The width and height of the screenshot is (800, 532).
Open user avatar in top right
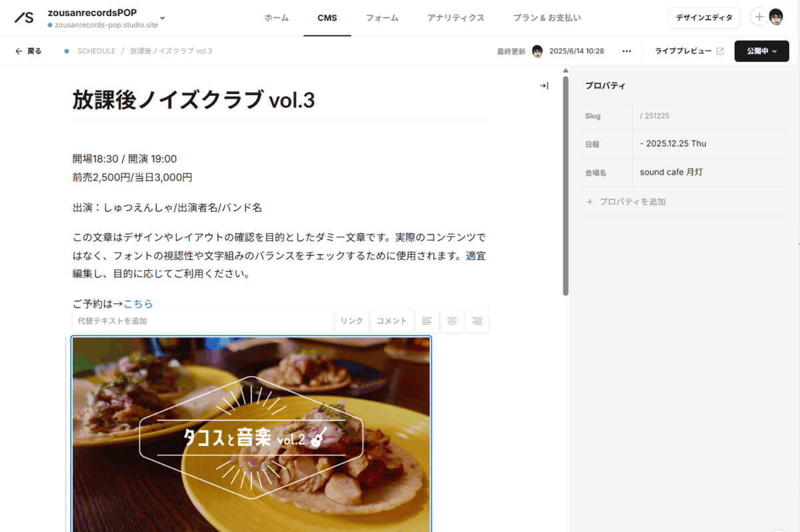tap(776, 17)
